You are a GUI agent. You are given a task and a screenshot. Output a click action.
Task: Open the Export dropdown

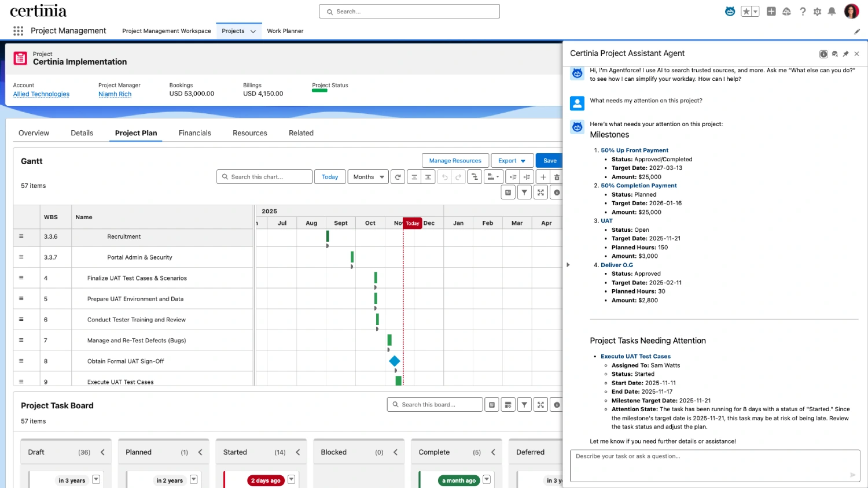[x=512, y=160]
